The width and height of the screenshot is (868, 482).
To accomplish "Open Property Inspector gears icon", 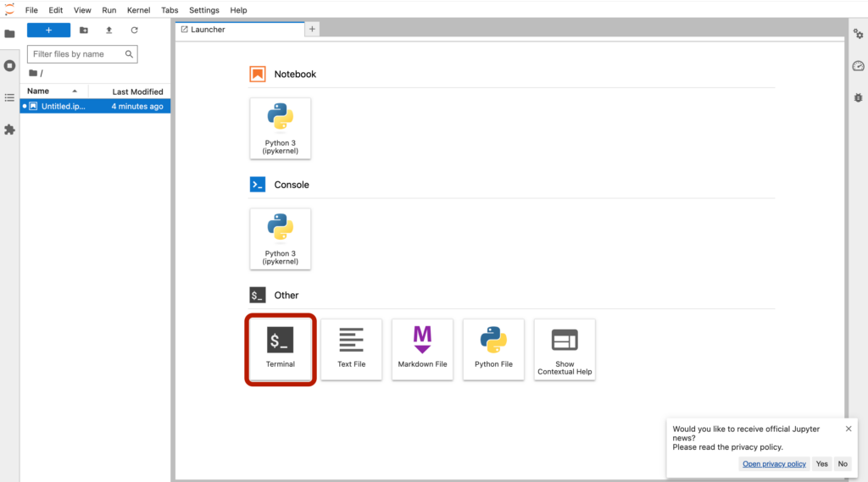I will 858,34.
